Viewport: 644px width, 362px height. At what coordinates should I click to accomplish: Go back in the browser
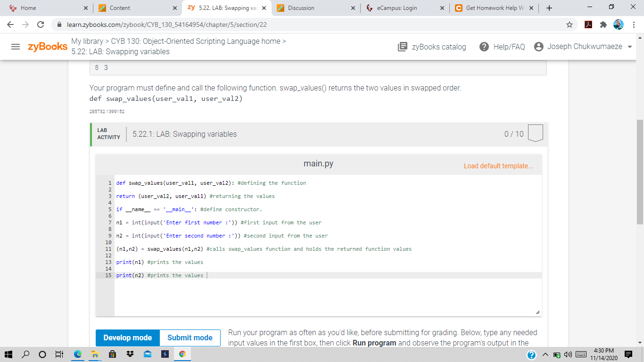[x=10, y=25]
